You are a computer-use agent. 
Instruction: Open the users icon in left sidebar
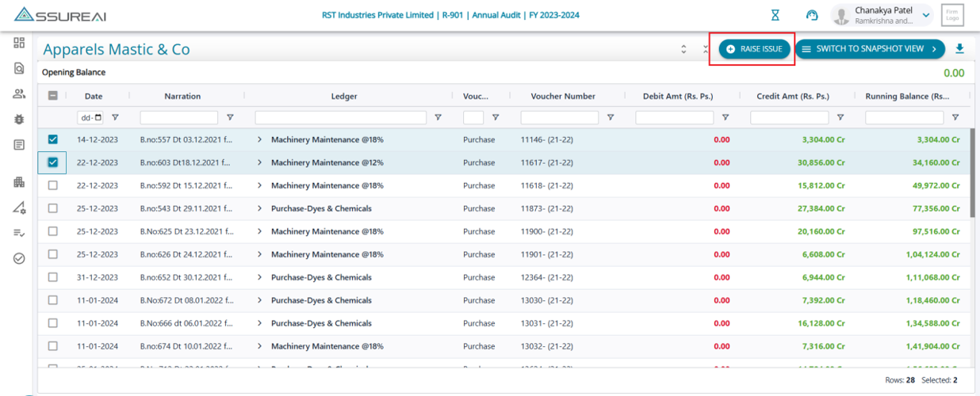click(x=19, y=93)
